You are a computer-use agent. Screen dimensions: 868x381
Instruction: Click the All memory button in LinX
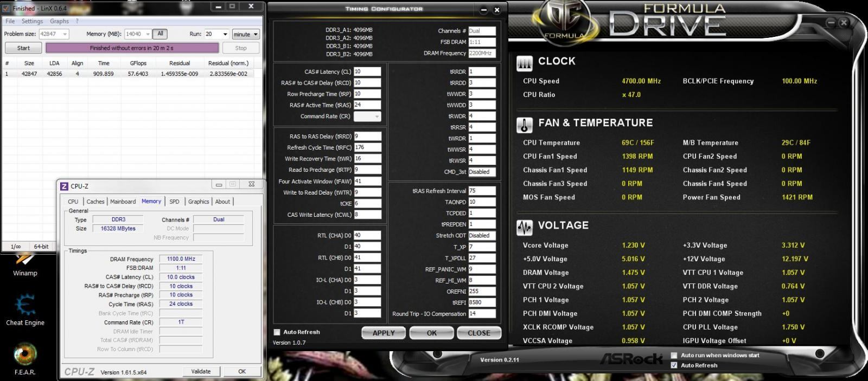click(160, 34)
